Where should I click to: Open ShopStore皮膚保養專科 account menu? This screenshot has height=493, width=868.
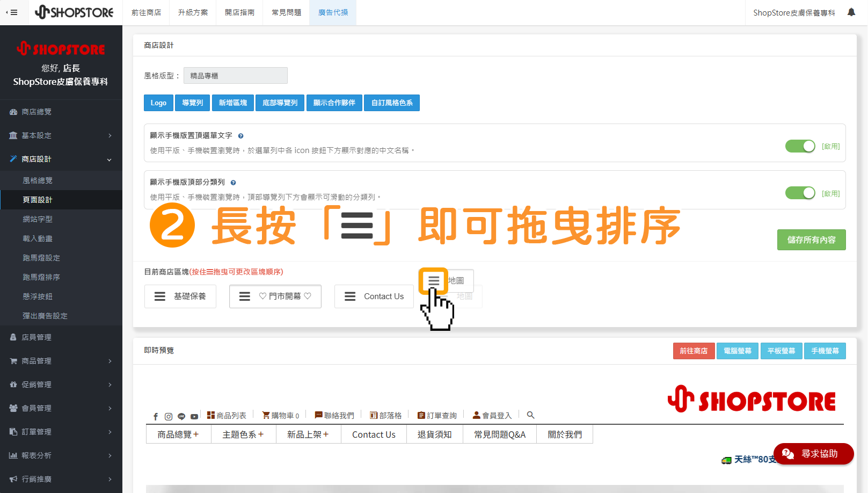[x=794, y=12]
